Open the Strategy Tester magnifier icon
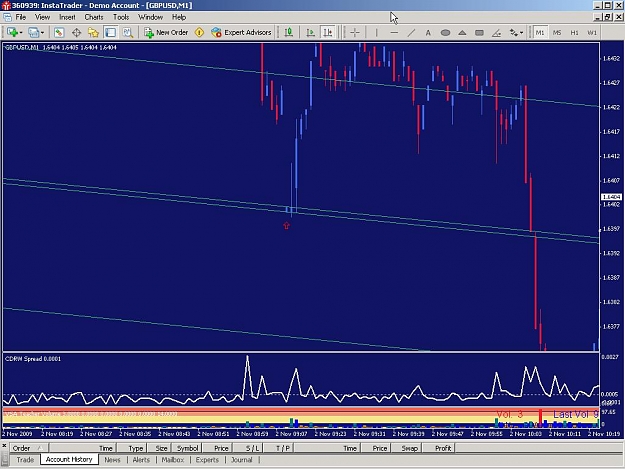This screenshot has width=625, height=469. [x=128, y=32]
